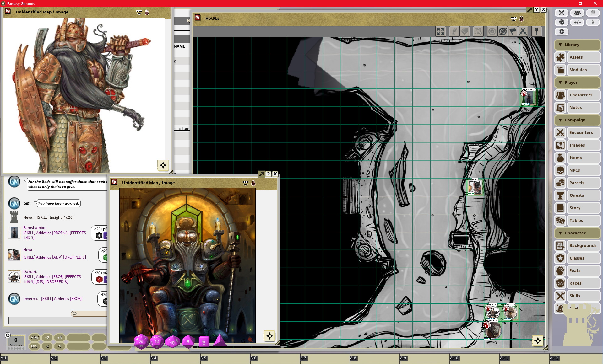
Task: Click the NPCs skull icon
Action: pos(560,170)
